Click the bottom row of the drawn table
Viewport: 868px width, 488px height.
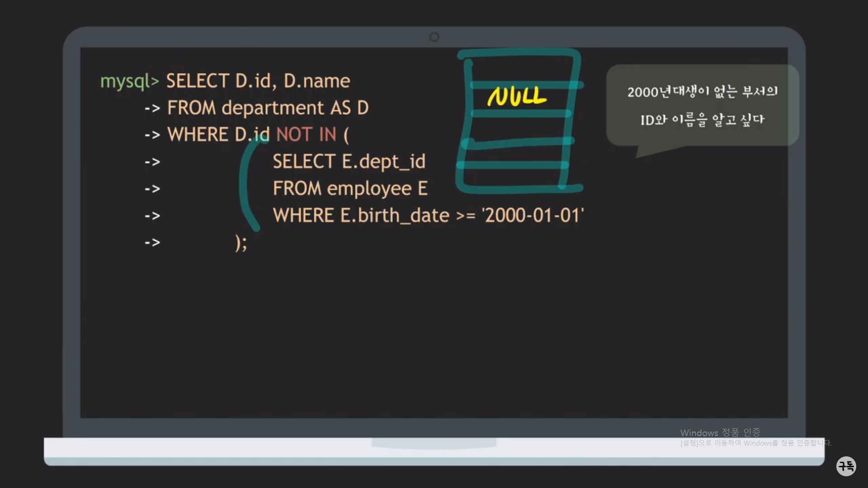[x=513, y=176]
